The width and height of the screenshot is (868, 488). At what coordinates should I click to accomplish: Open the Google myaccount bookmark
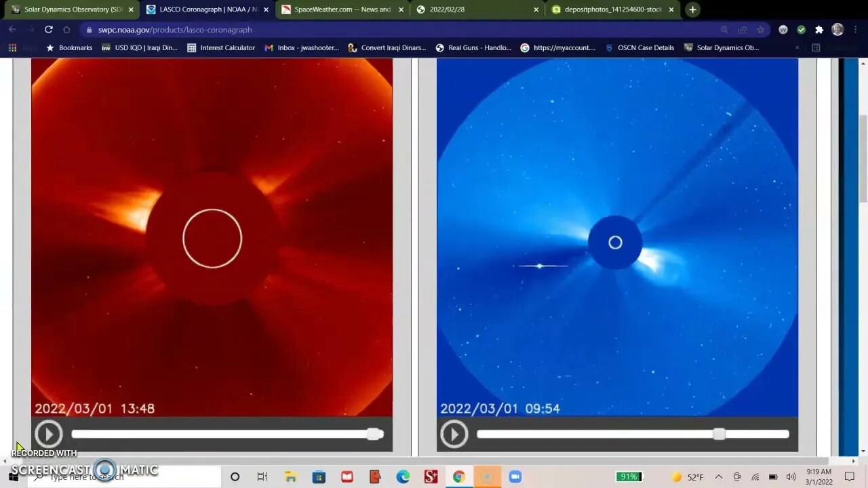558,48
